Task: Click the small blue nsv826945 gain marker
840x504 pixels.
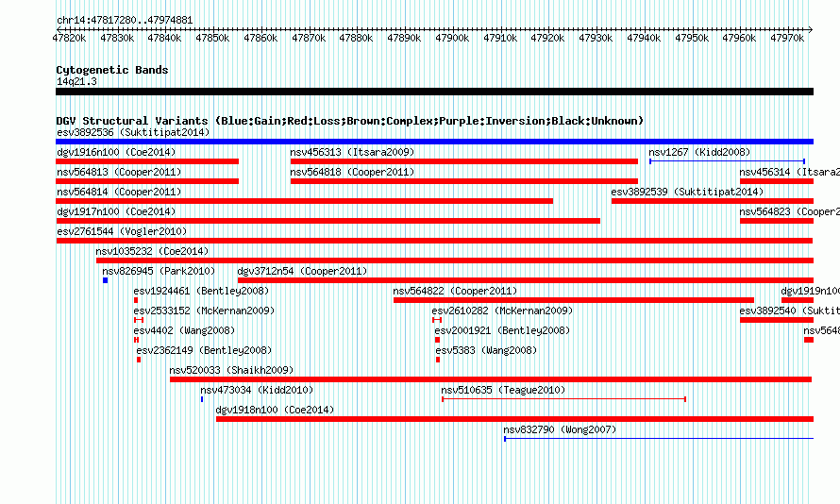Action: (x=105, y=280)
